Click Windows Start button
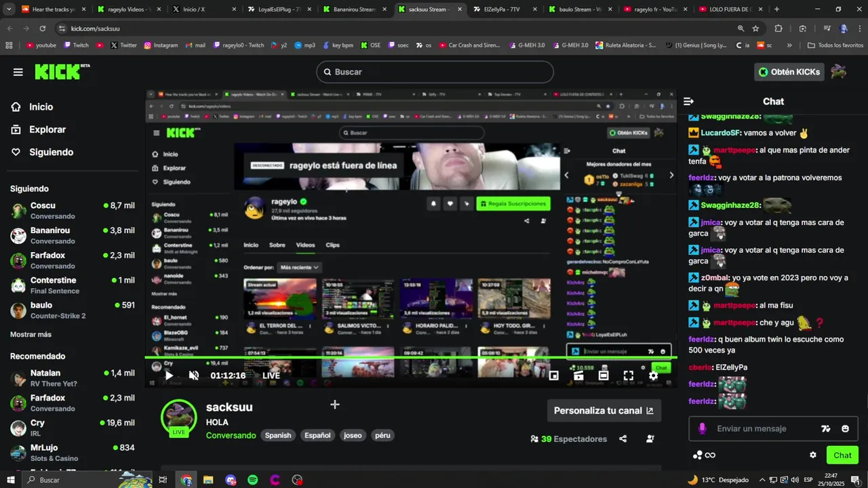The width and height of the screenshot is (868, 488). coord(11,480)
